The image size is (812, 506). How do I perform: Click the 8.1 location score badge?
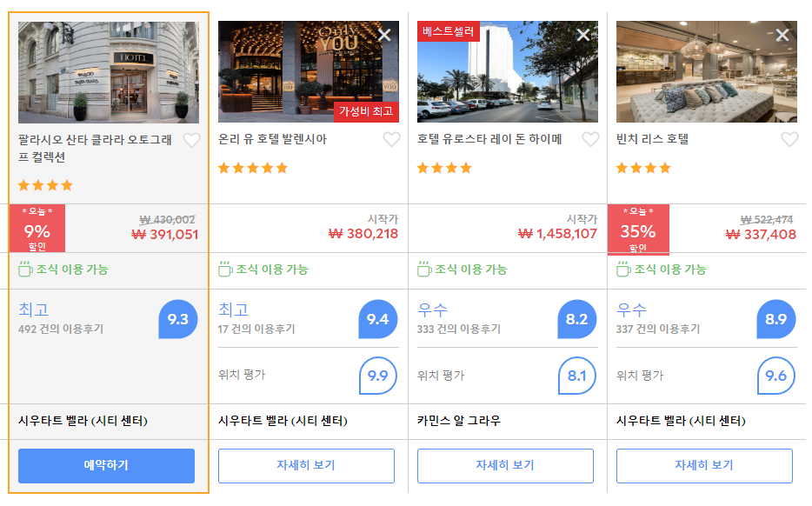pos(577,376)
